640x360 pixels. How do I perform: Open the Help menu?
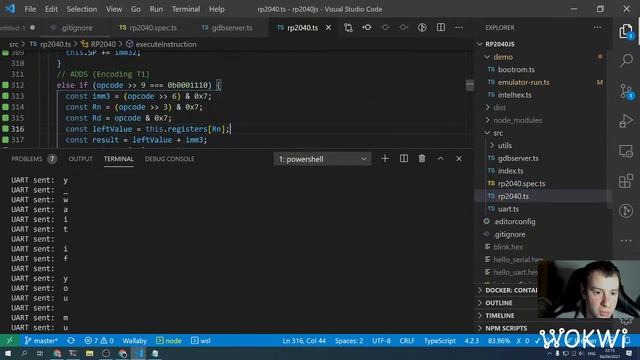pyautogui.click(x=217, y=9)
